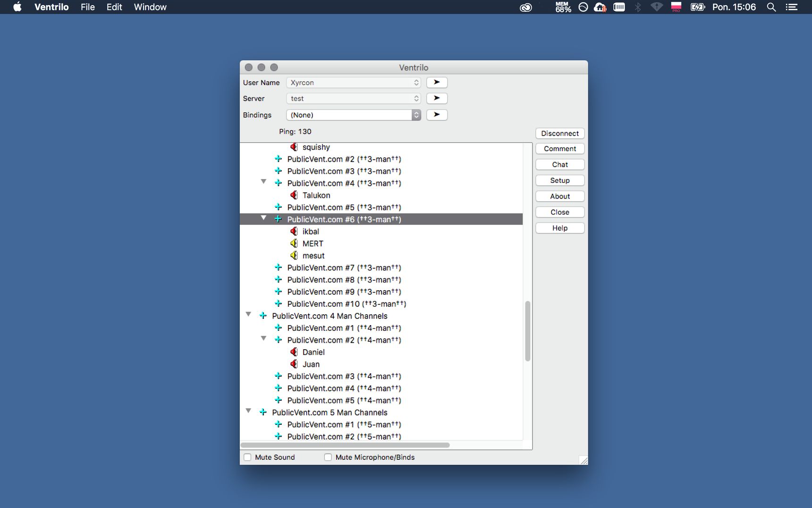812x508 pixels.
Task: Open the Server dropdown showing test
Action: coord(354,98)
